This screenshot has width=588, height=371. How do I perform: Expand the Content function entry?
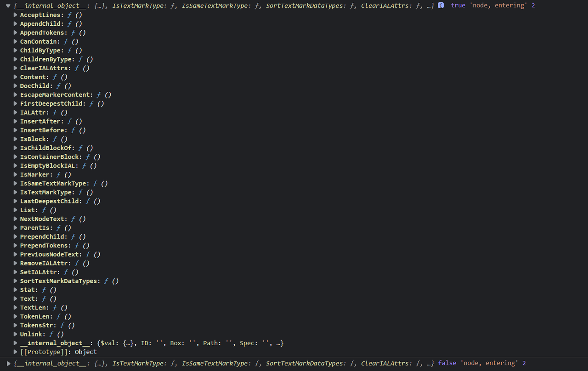[15, 77]
